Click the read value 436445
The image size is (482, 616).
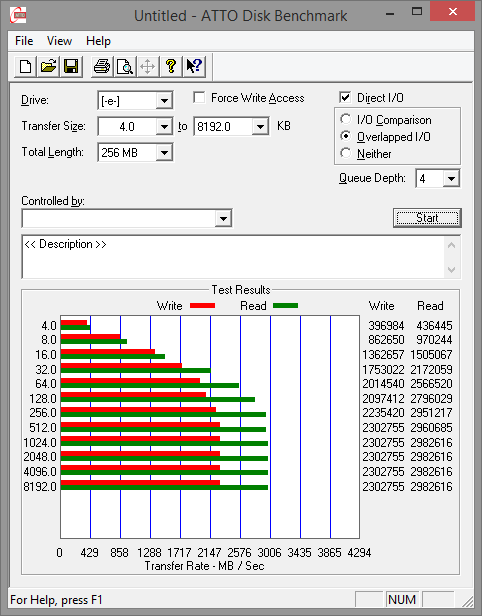[x=434, y=326]
